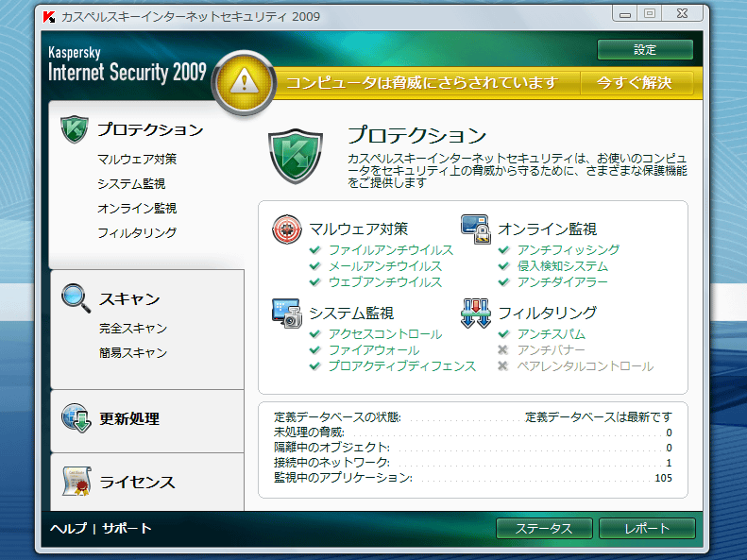The image size is (747, 560).
Task: Open the サポート support link
Action: [127, 528]
